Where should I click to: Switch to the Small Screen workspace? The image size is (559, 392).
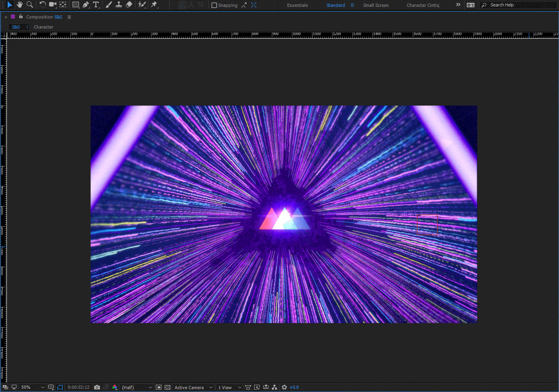tap(376, 5)
